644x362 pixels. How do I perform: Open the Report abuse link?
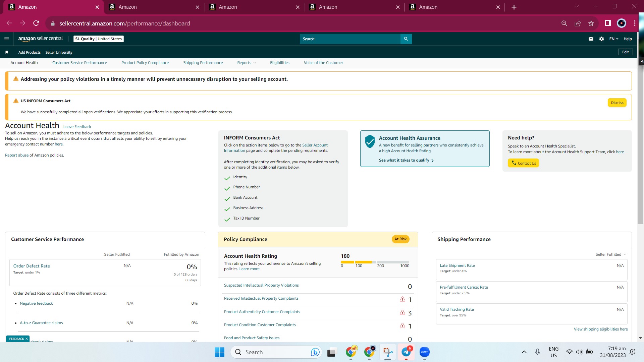pos(17,155)
